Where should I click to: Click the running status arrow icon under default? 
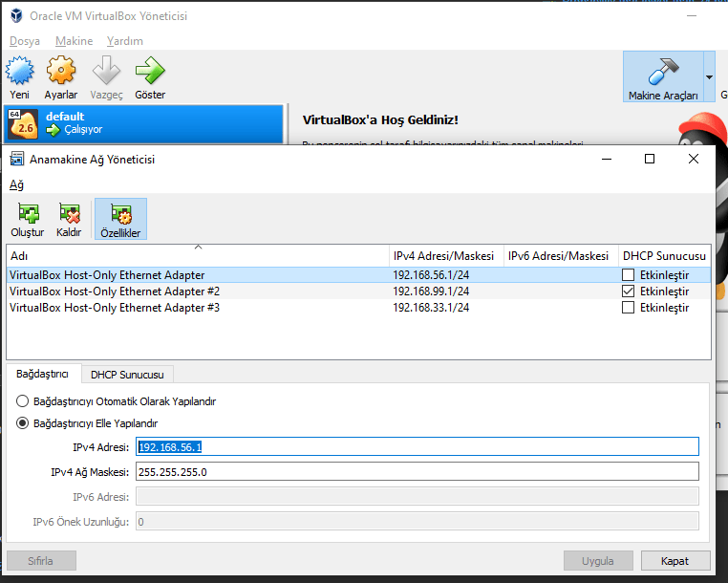tap(53, 130)
